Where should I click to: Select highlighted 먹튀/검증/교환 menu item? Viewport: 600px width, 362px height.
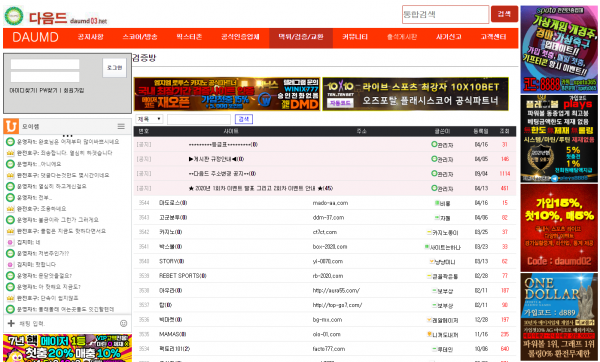point(301,38)
